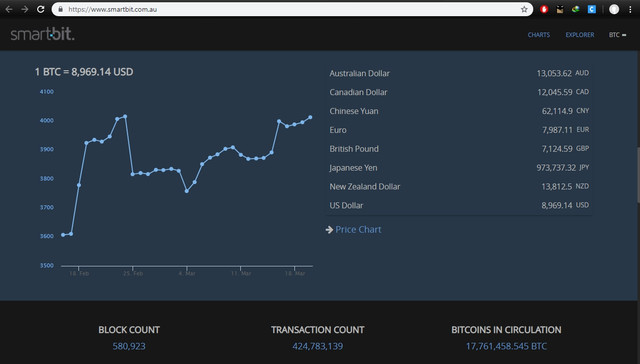Image resolution: width=640 pixels, height=364 pixels.
Task: Reload the page with refresh icon
Action: tap(40, 9)
